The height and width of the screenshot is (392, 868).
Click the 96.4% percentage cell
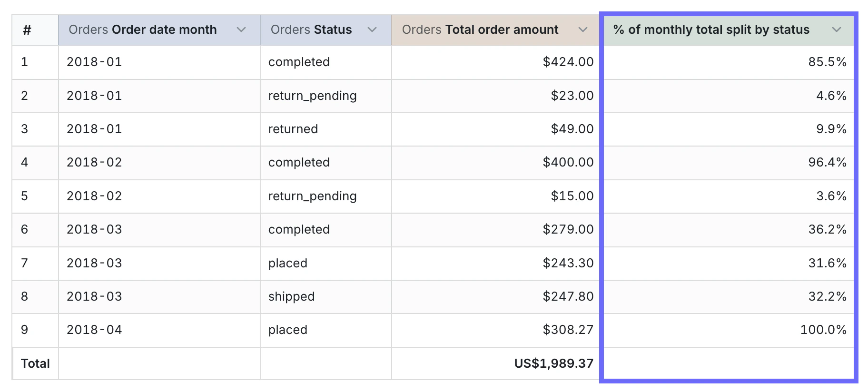coord(827,162)
